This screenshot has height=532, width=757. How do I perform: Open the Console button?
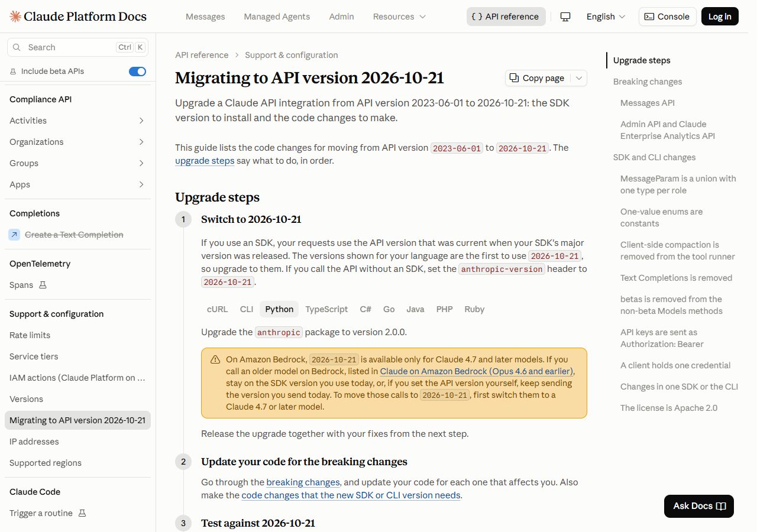coord(667,17)
